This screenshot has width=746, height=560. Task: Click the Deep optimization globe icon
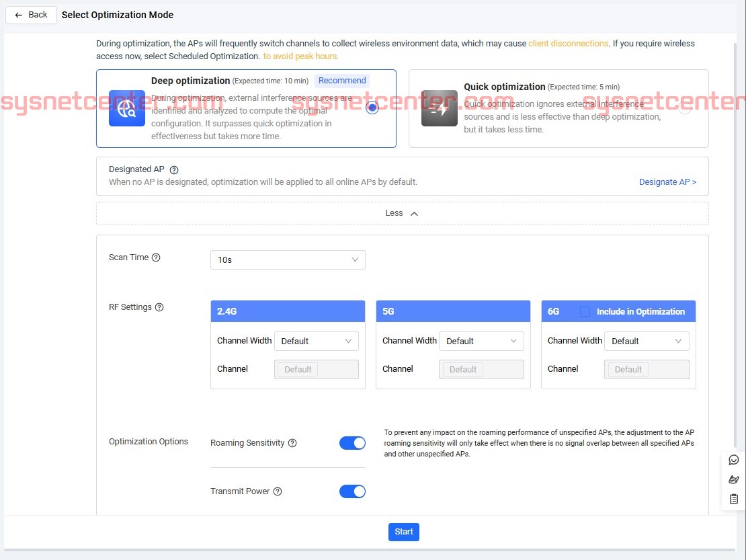click(126, 108)
